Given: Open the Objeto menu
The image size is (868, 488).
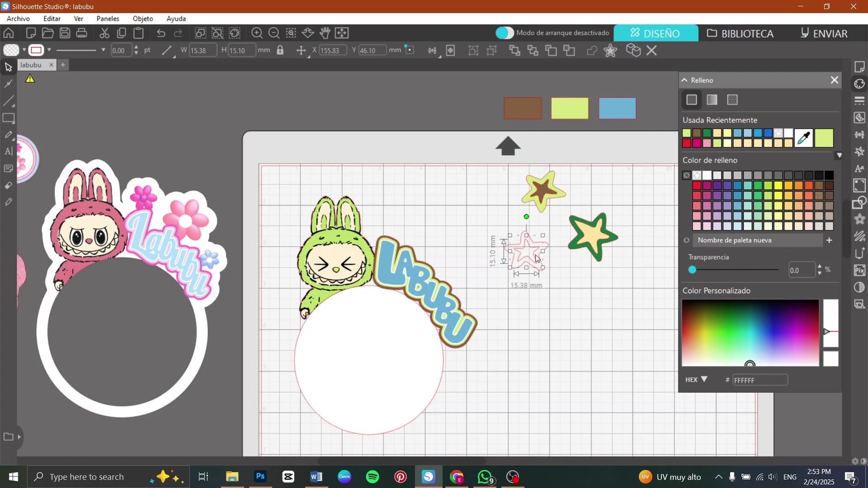Looking at the screenshot, I should point(143,18).
